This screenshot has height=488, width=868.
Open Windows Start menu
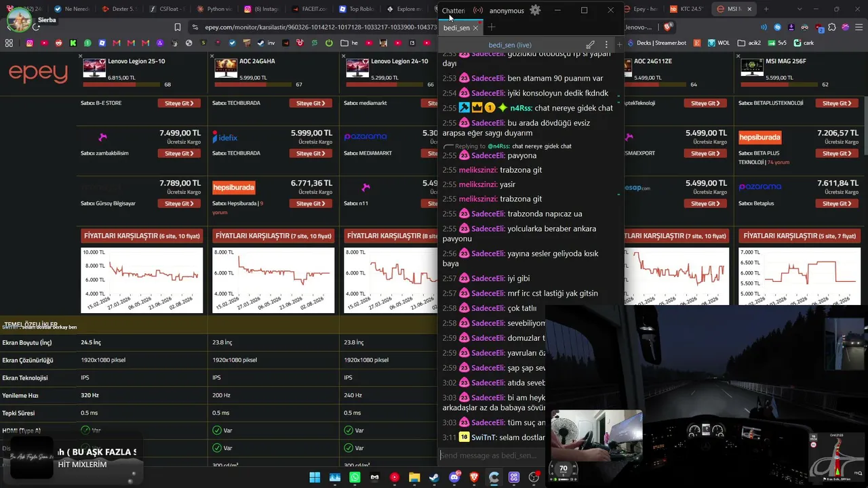pos(315,477)
